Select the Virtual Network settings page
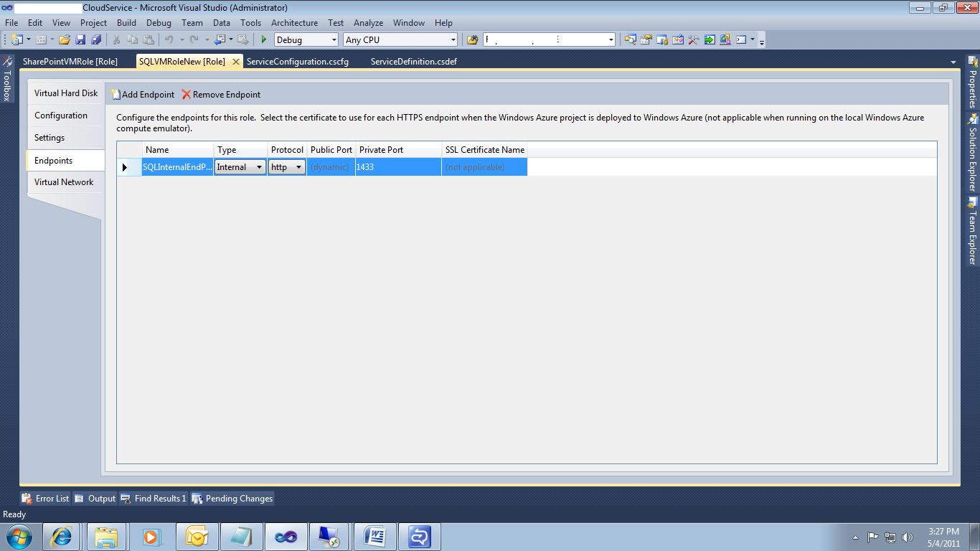980x551 pixels. pos(65,182)
